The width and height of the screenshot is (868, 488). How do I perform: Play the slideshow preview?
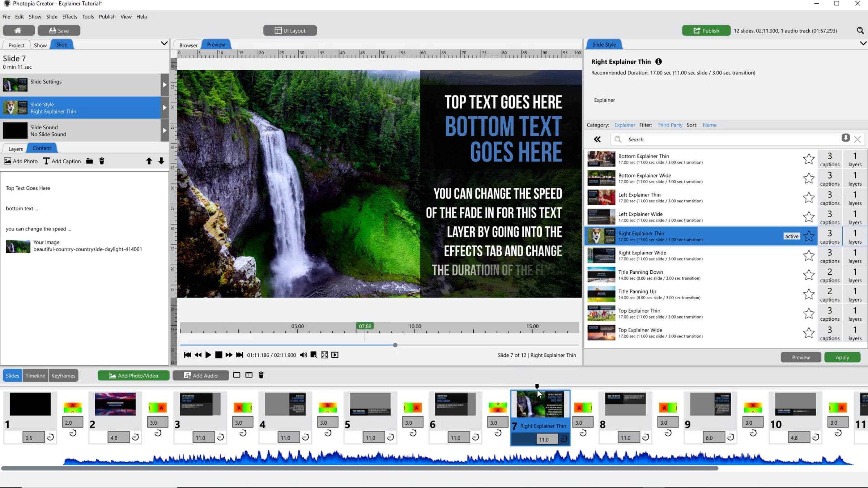(x=208, y=355)
